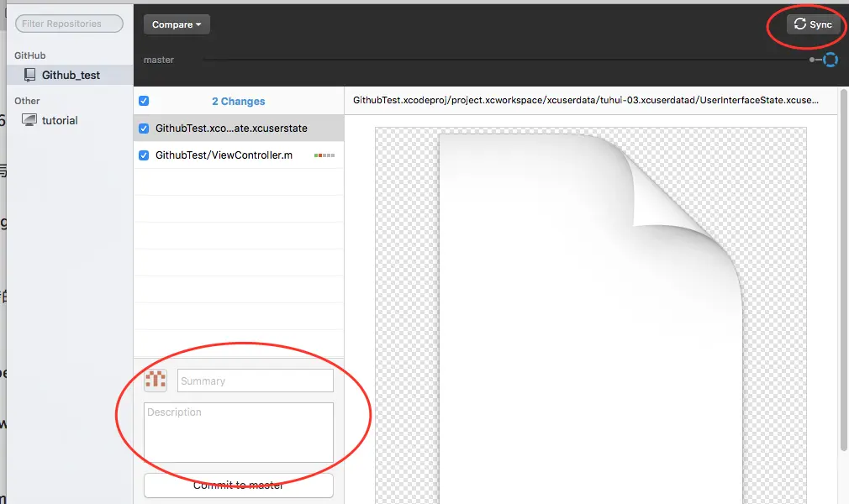Click the Sync button
The image size is (849, 504).
(x=813, y=24)
